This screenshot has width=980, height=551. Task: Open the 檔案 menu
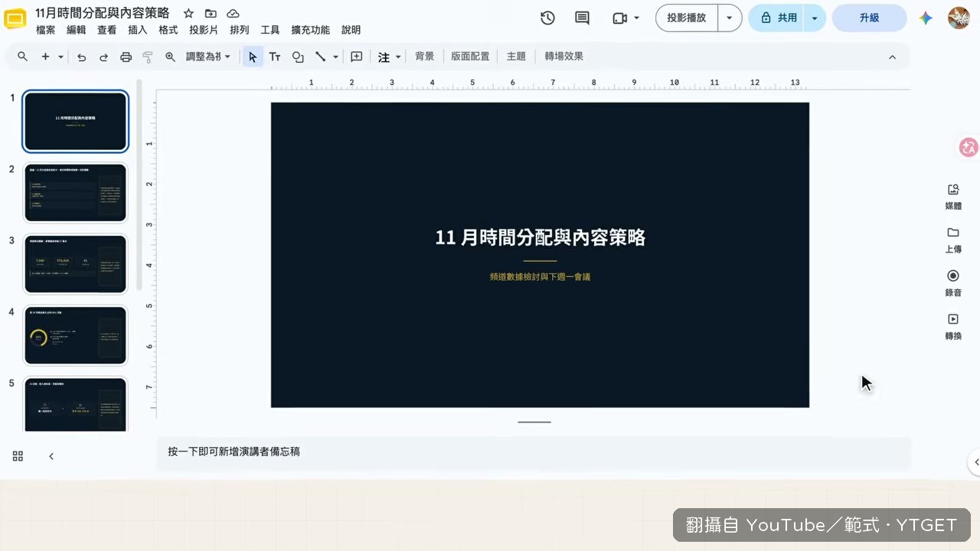coord(45,30)
